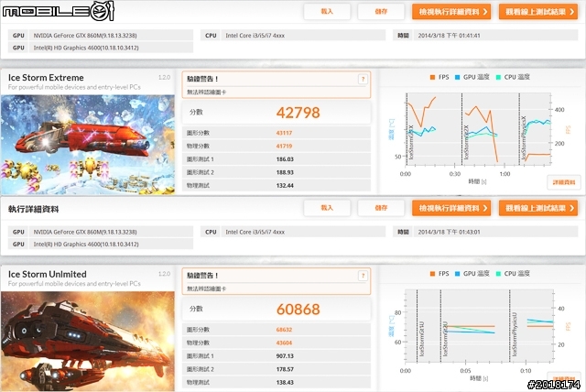Screen dimensions: 586x392
Task: Click the help question mark in Ice Storm Extreme warning
Action: coord(363,79)
